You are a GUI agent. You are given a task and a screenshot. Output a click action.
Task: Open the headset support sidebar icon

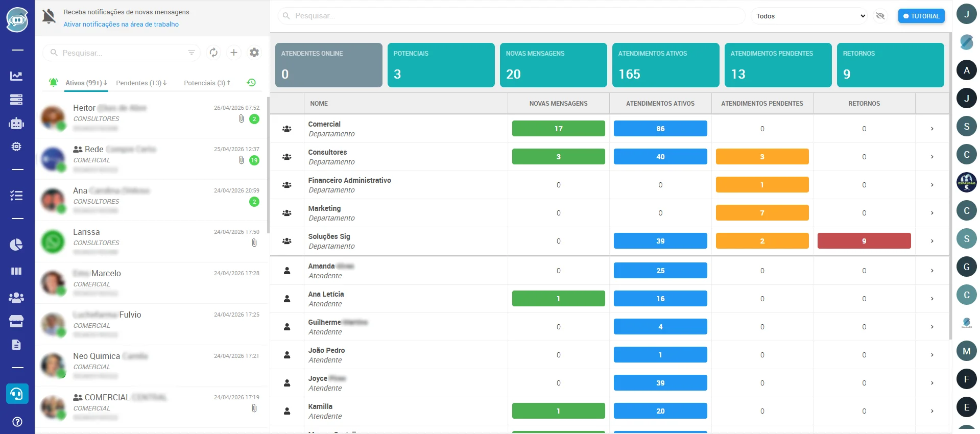17,394
